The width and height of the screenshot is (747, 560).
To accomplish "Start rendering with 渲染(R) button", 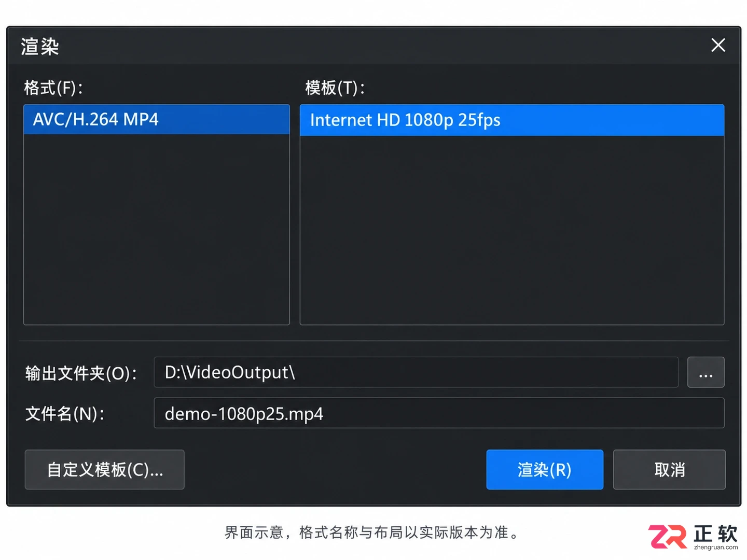I will (x=545, y=470).
